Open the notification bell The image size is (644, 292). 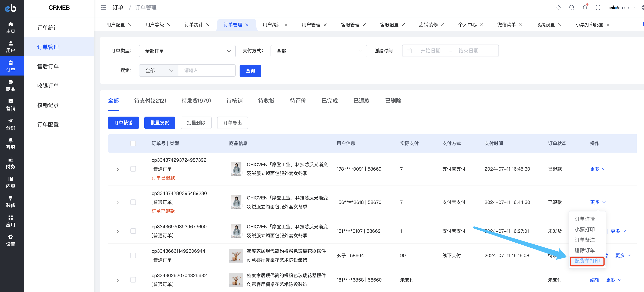(x=585, y=8)
